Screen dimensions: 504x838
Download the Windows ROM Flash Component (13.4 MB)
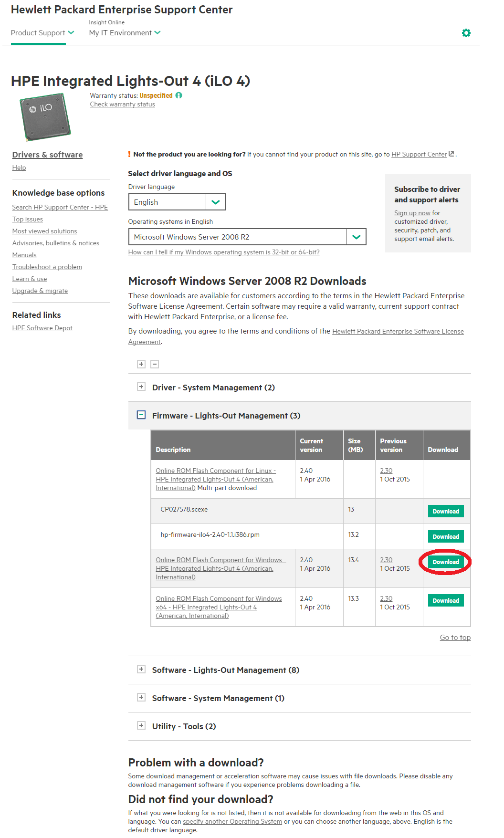446,562
